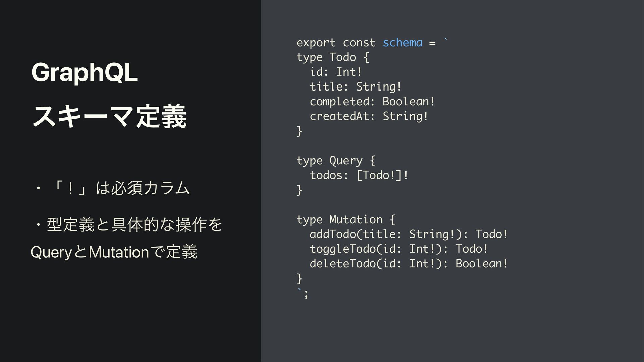
Task: Click the const keyword in first code line
Action: [x=359, y=43]
